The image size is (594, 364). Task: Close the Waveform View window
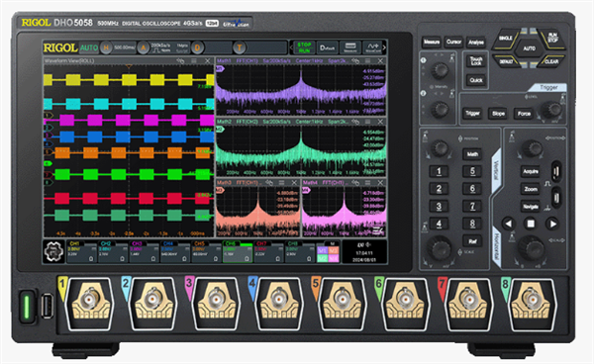click(208, 60)
